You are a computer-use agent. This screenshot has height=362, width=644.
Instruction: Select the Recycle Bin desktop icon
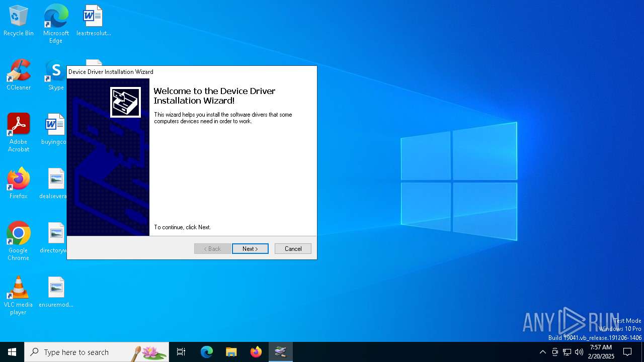click(x=19, y=21)
